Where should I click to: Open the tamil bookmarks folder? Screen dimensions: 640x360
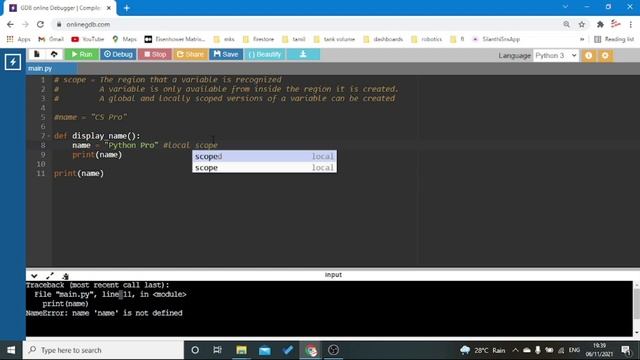(294, 39)
